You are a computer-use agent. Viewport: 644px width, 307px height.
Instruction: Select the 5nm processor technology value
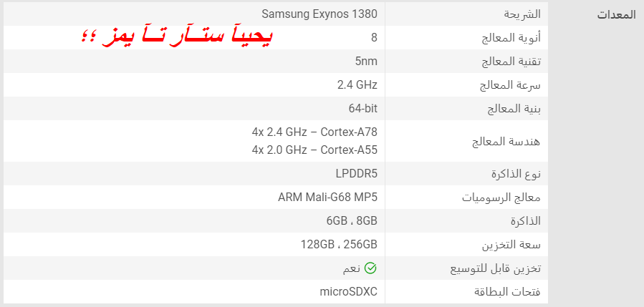[366, 62]
